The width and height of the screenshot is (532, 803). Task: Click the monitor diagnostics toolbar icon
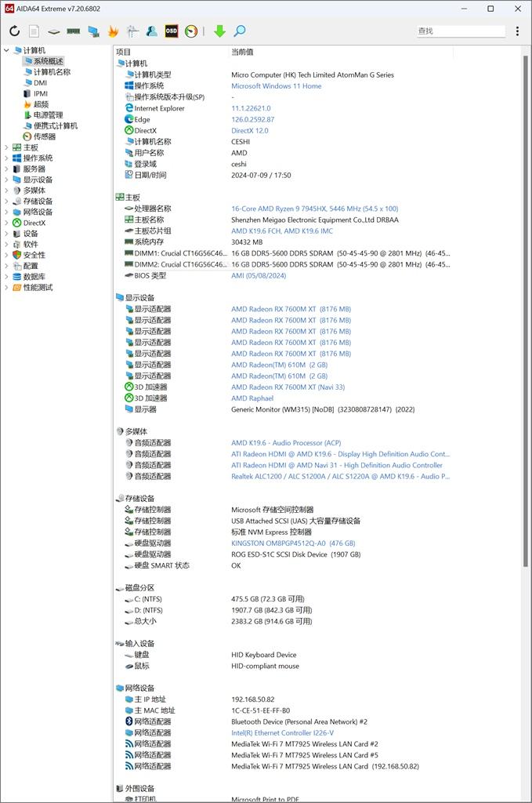click(132, 31)
